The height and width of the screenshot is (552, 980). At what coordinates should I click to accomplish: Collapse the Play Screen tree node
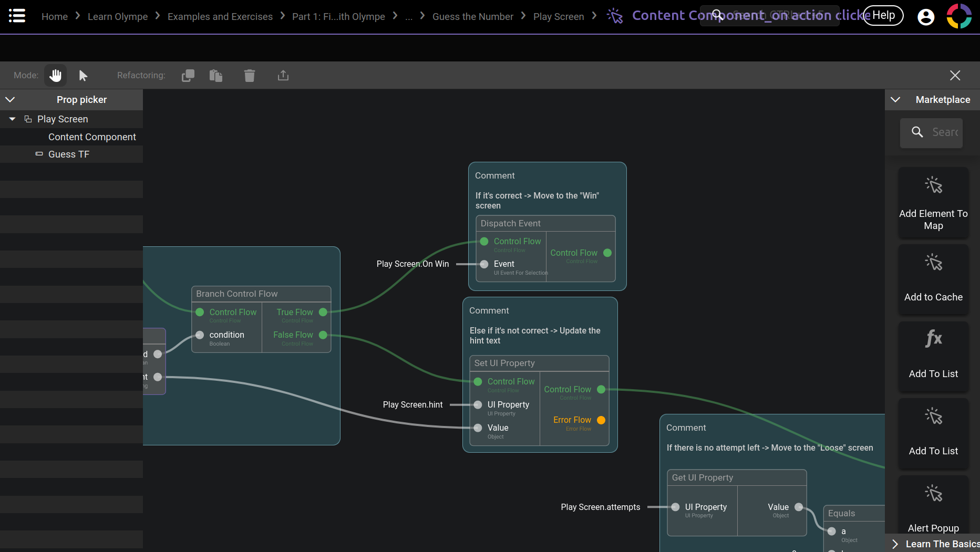[13, 119]
